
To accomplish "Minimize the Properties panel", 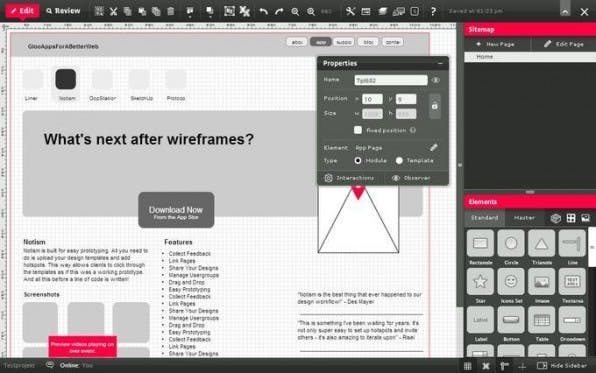I will coord(440,63).
